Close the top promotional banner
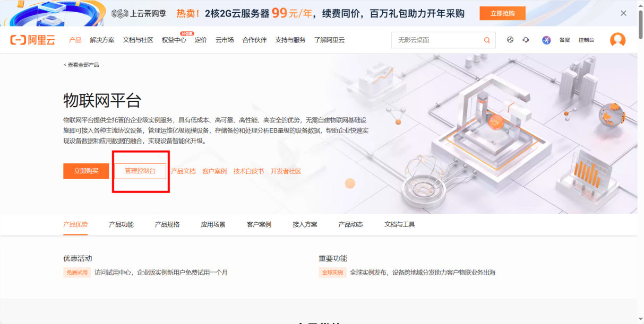644x324 pixels. pos(623,13)
